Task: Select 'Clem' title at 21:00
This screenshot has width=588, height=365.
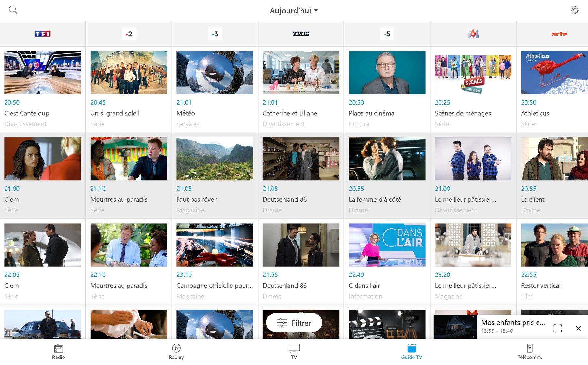Action: pyautogui.click(x=11, y=199)
